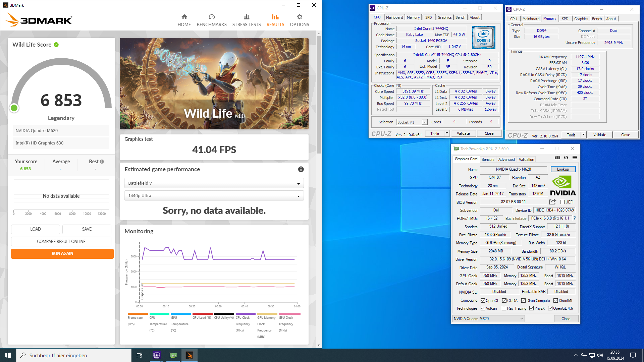The width and height of the screenshot is (644, 362).
Task: Expand the Tools dropdown arrow in right CPU-Z
Action: (583, 135)
